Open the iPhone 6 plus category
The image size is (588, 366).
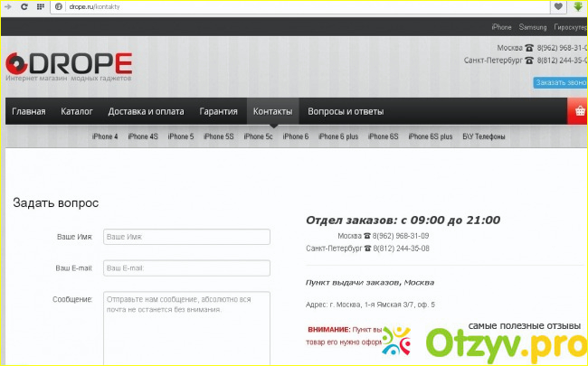339,136
